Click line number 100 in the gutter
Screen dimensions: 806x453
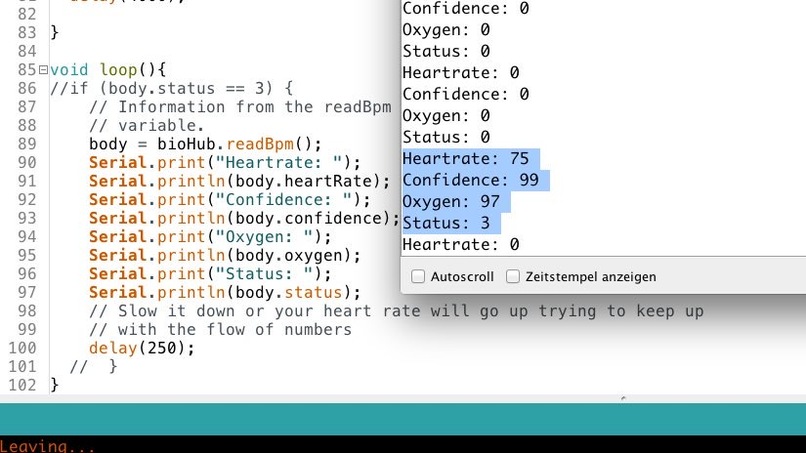23,348
